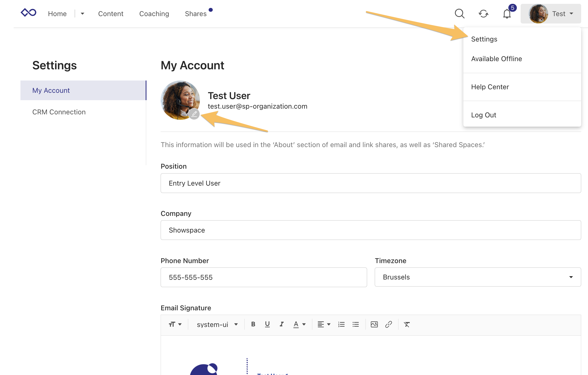Click the Phone Number input field

click(x=263, y=277)
